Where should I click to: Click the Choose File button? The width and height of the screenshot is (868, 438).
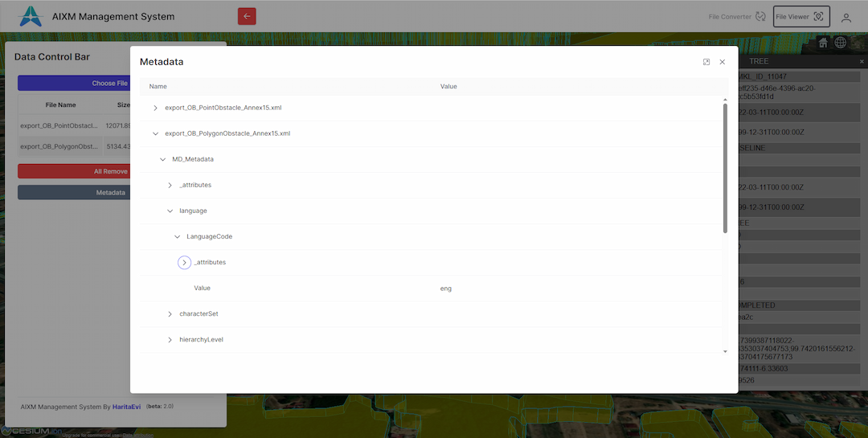[109, 83]
